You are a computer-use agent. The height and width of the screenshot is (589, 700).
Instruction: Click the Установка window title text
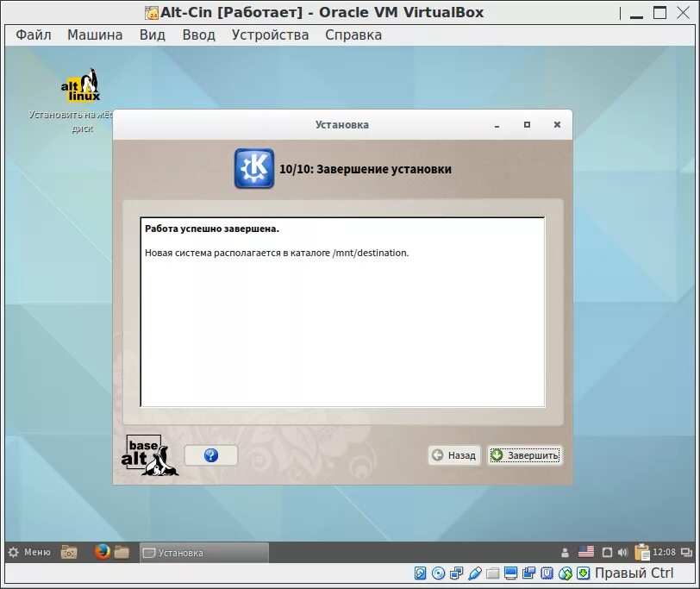pos(342,125)
